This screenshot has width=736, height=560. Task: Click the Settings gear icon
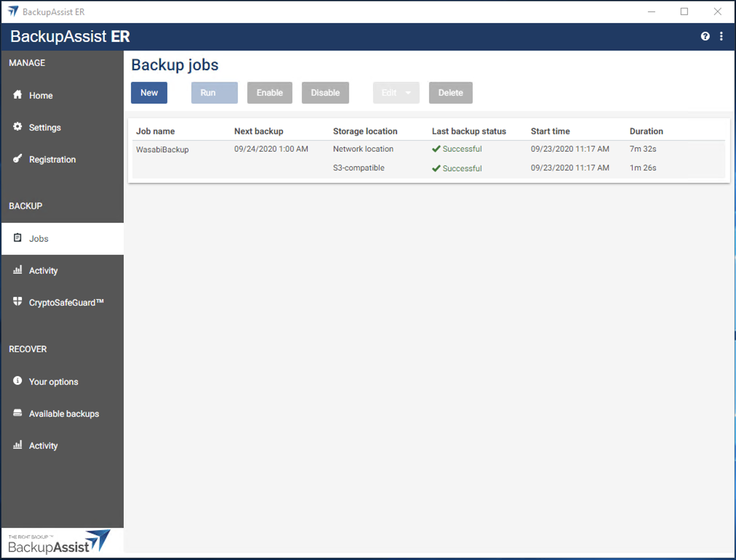coord(17,127)
